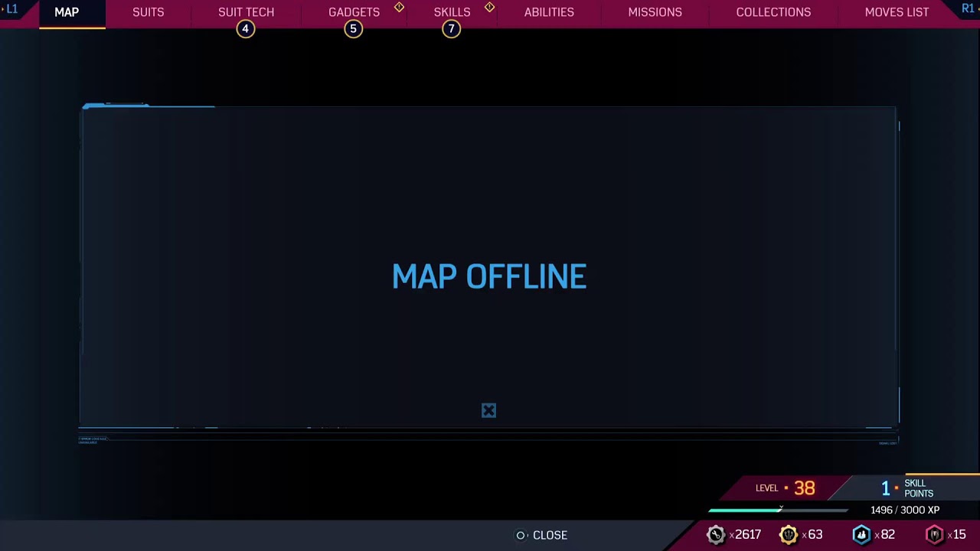Open the Map tab
This screenshot has width=980, height=551.
67,12
